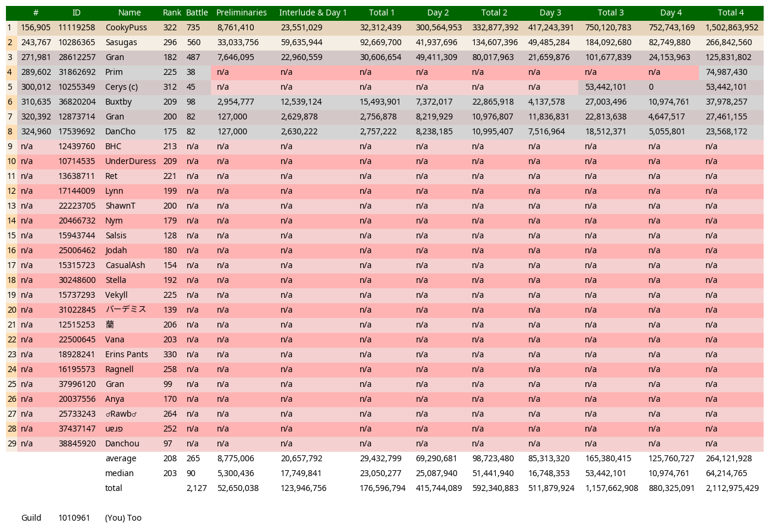Viewport: 769px width, 532px height.
Task: Click the 'Rank' column header
Action: click(x=172, y=12)
